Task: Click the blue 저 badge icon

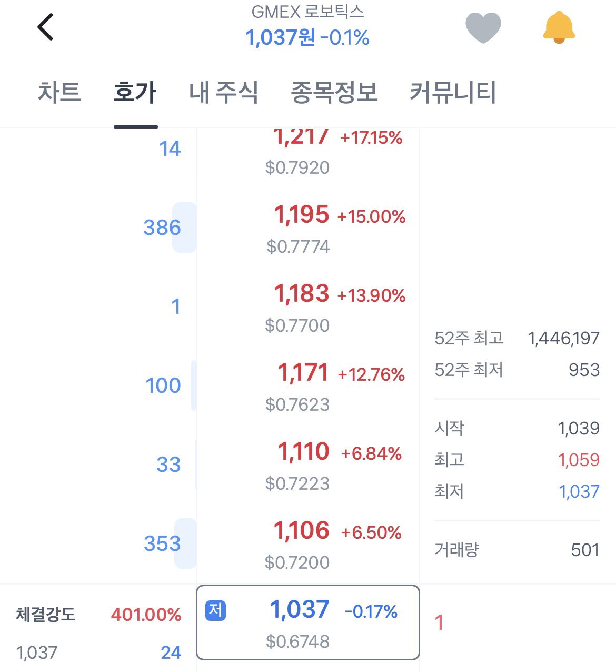Action: pos(215,610)
